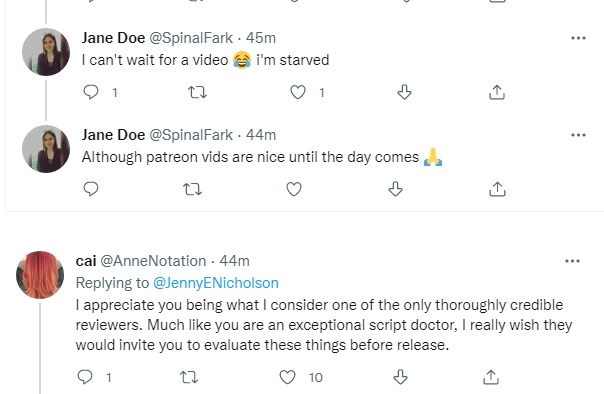Viewport: 604px width, 394px height.
Task: Open the @JennyENicholson profile link
Action: tap(216, 283)
